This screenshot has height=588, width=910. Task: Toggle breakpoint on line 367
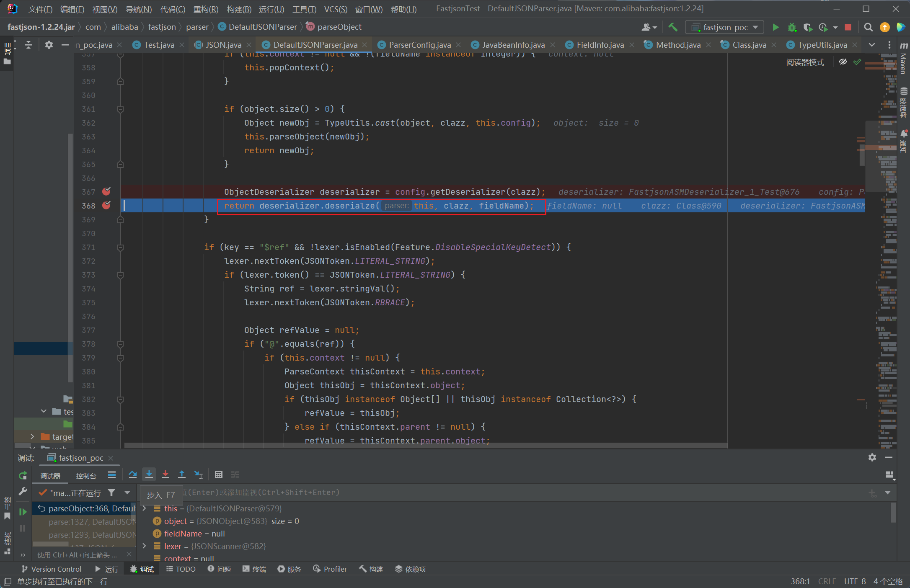click(x=106, y=192)
